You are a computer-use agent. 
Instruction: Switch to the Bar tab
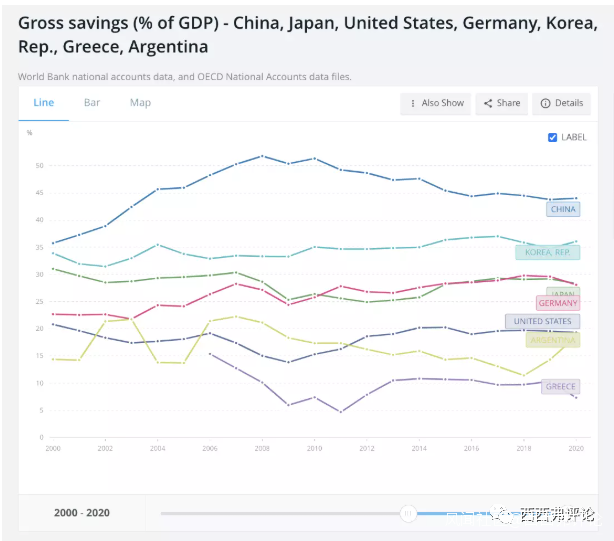(92, 102)
